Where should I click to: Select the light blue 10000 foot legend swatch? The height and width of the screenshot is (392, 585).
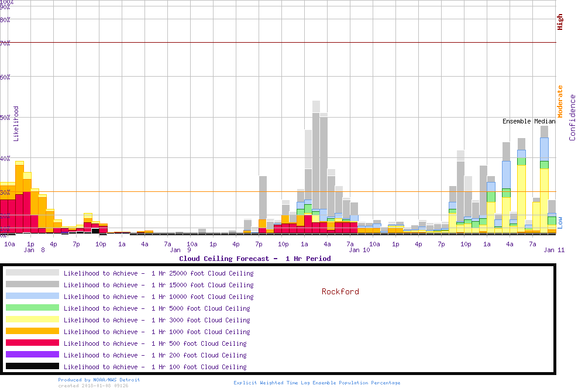32,296
